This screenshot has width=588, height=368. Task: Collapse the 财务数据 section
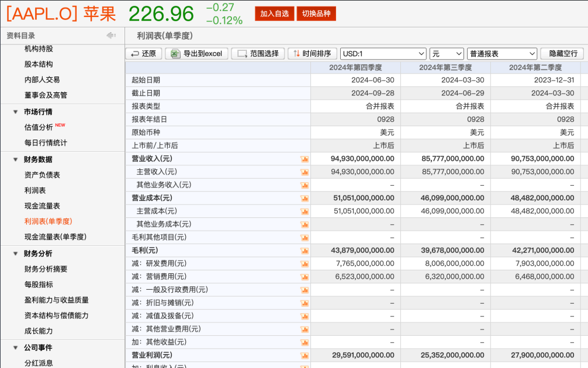point(15,159)
